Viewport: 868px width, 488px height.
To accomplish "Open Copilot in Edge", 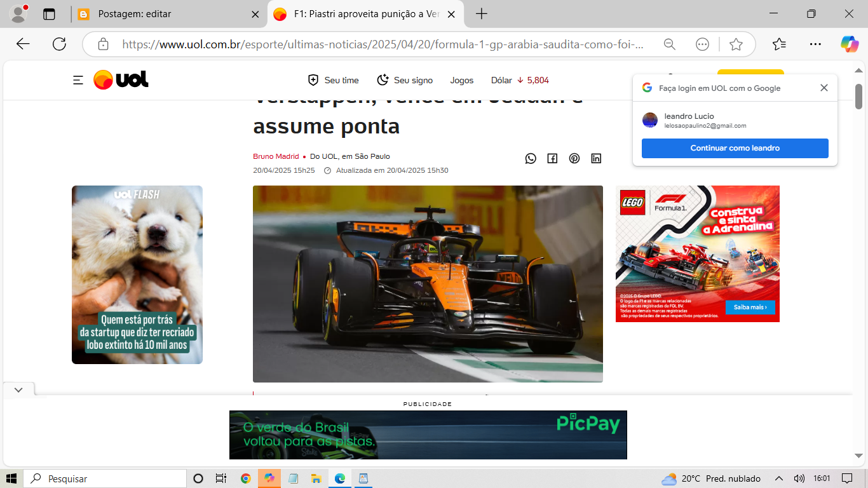I will pyautogui.click(x=849, y=44).
